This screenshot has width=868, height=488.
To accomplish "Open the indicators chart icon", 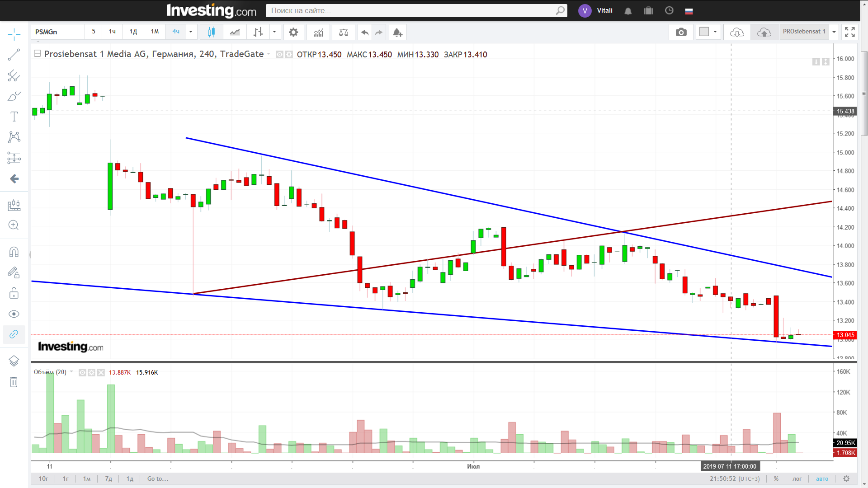I will coord(318,32).
